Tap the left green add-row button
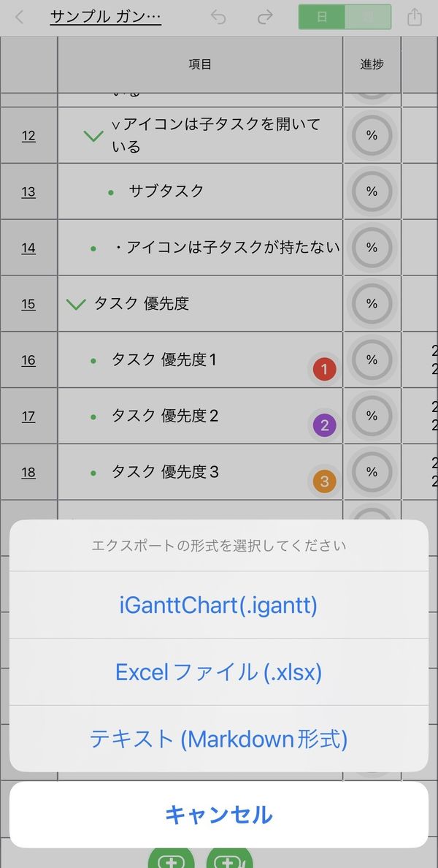Viewport: 438px width, 868px height. click(x=172, y=859)
